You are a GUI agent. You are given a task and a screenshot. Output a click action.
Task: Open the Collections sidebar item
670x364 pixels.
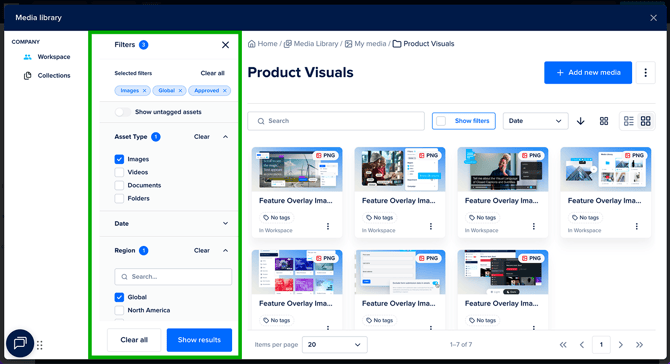click(x=47, y=76)
